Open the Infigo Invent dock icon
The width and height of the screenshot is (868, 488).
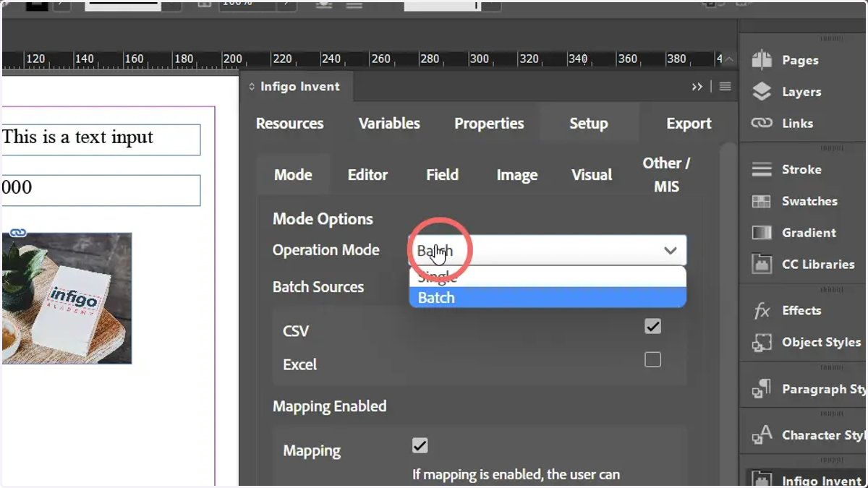(x=762, y=480)
